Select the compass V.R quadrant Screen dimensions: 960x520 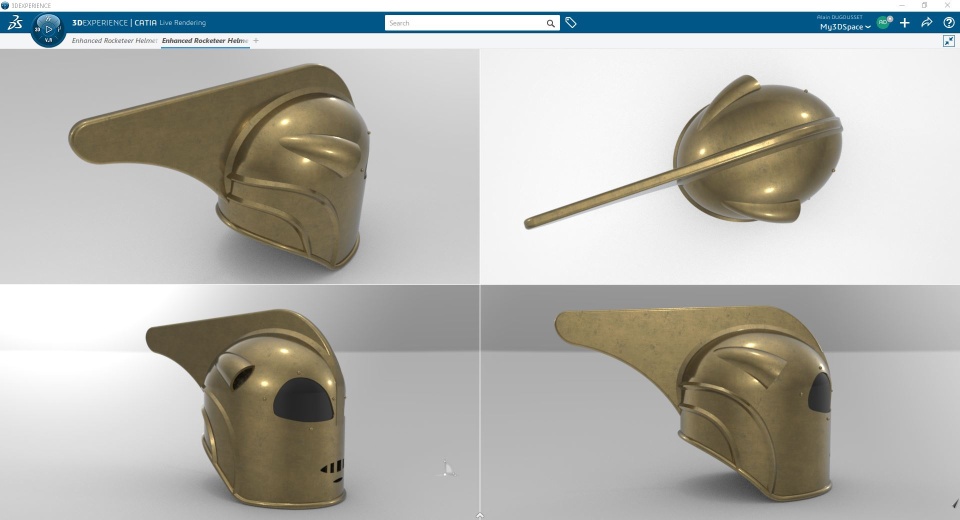tap(48, 40)
